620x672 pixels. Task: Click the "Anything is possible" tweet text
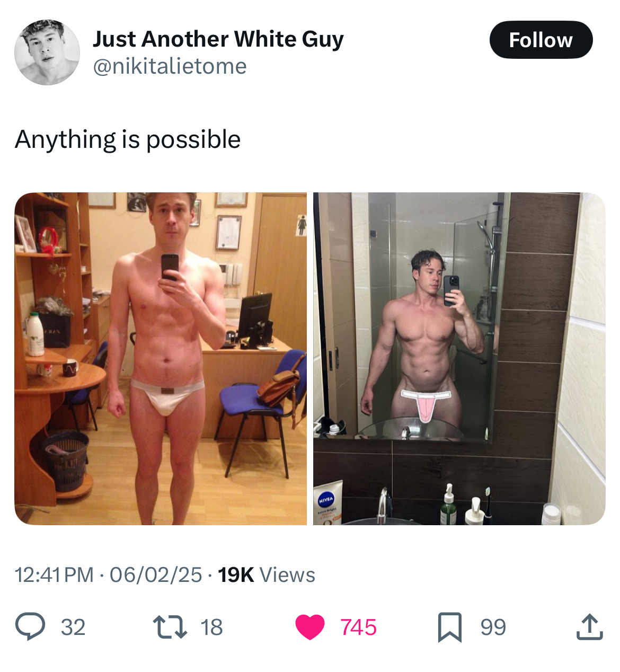click(128, 140)
